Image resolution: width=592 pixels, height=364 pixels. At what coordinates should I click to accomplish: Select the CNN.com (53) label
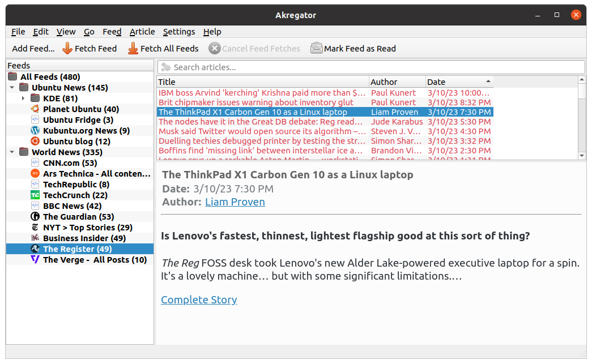70,162
